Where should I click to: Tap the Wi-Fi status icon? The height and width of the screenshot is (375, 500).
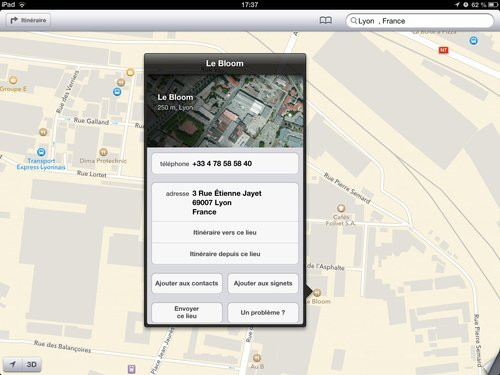coord(22,4)
